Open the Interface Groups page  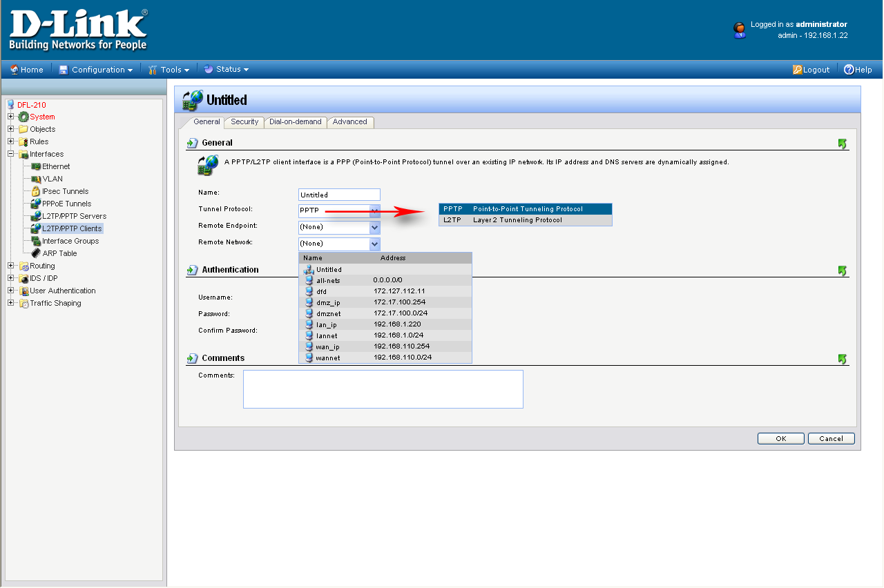tap(70, 241)
